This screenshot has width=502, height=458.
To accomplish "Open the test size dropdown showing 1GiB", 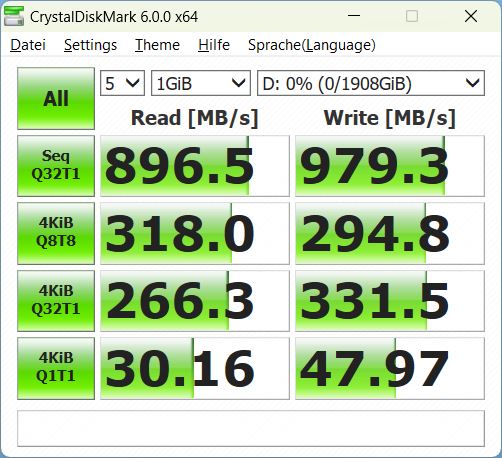I will 201,83.
